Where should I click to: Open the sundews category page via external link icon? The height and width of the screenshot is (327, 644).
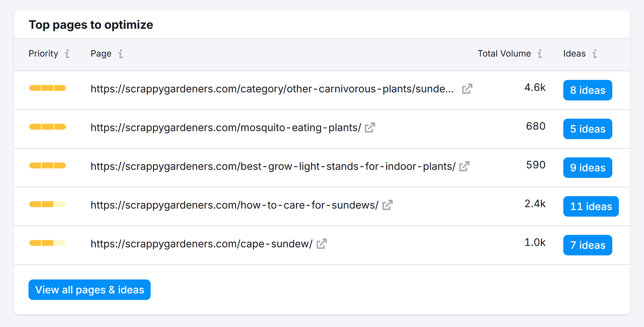(467, 89)
